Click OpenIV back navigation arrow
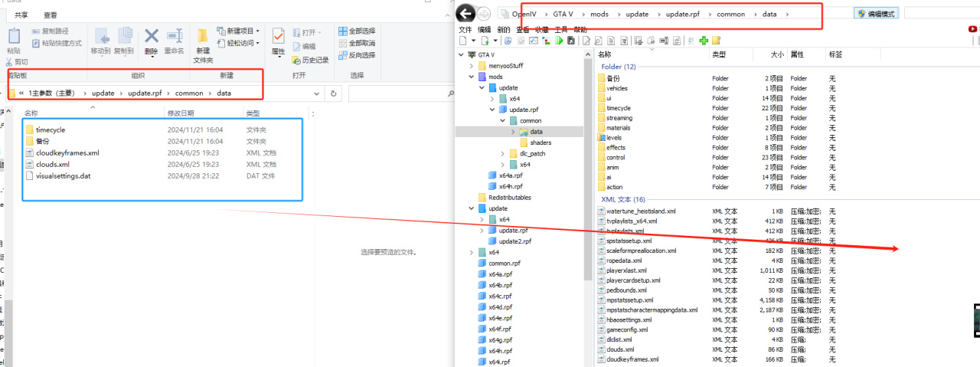Viewport: 980px width, 367px height. (465, 14)
